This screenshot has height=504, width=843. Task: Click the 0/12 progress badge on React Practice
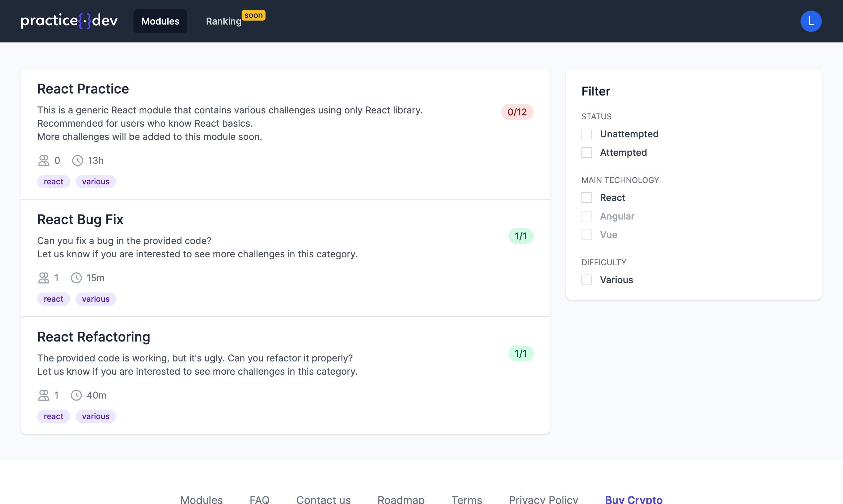point(517,112)
